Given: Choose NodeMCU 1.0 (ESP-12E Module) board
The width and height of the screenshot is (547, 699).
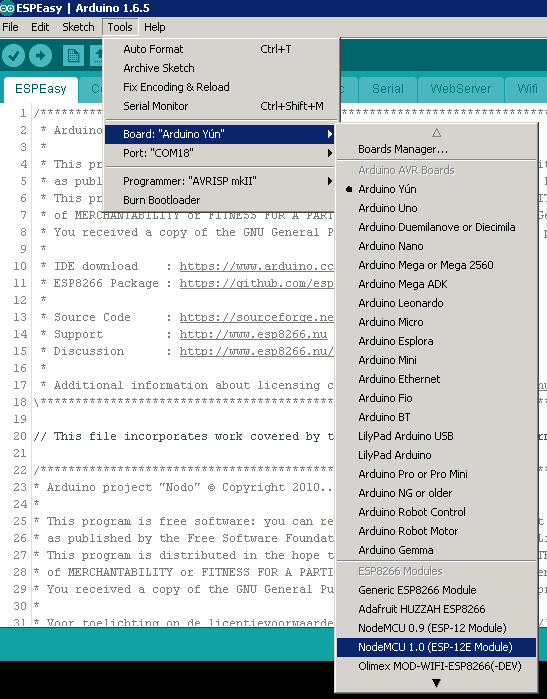Looking at the screenshot, I should pyautogui.click(x=436, y=647).
